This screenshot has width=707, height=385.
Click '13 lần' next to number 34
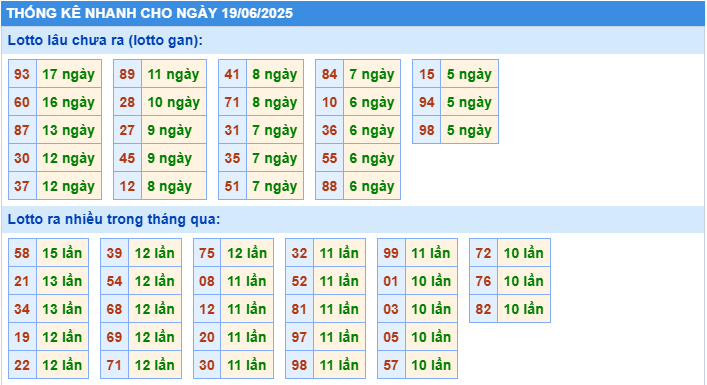(x=62, y=309)
